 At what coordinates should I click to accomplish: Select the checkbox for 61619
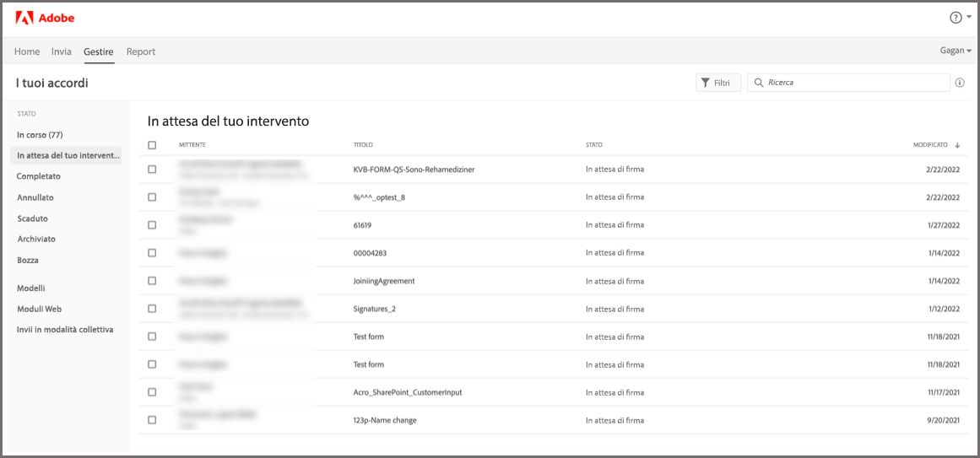tap(152, 225)
